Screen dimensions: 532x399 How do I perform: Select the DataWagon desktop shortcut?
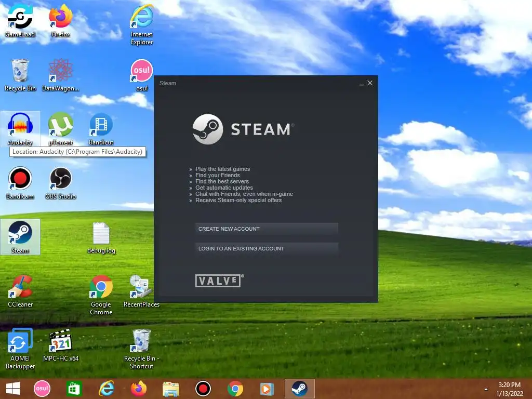click(x=61, y=75)
